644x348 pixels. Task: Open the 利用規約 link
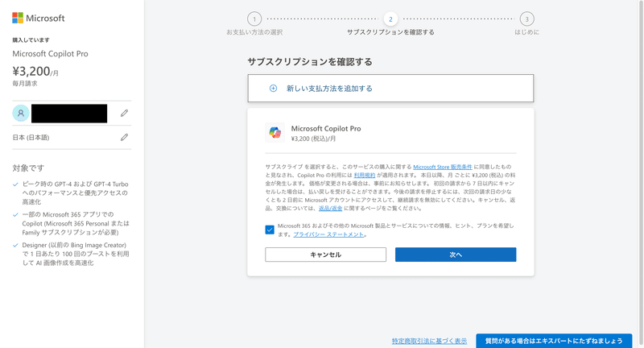coord(365,175)
